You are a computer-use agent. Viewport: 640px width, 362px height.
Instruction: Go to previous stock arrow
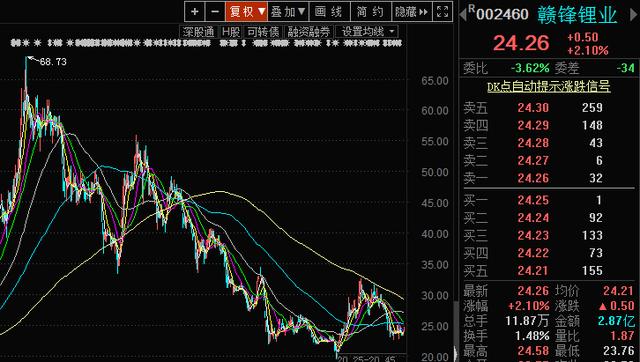(463, 15)
